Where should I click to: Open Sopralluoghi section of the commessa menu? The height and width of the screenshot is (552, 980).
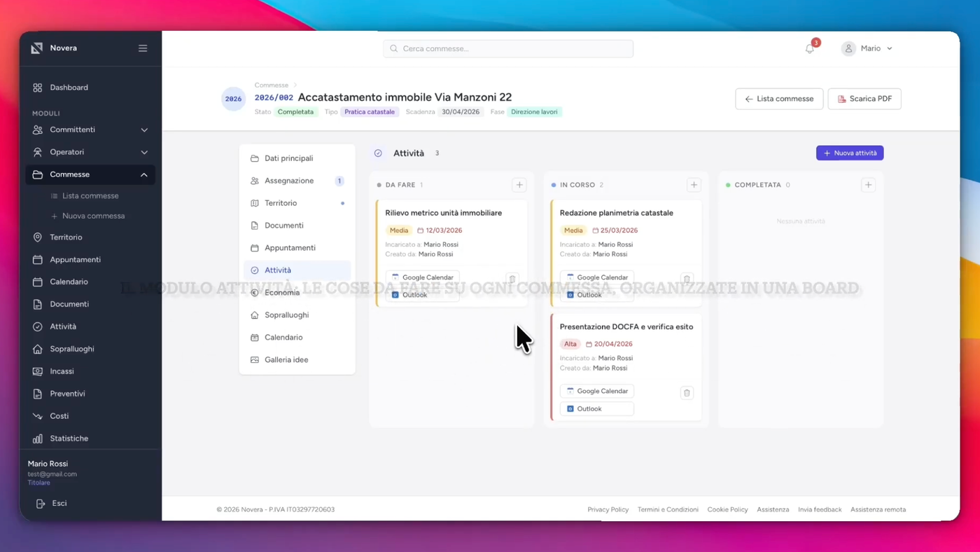[x=297, y=315]
